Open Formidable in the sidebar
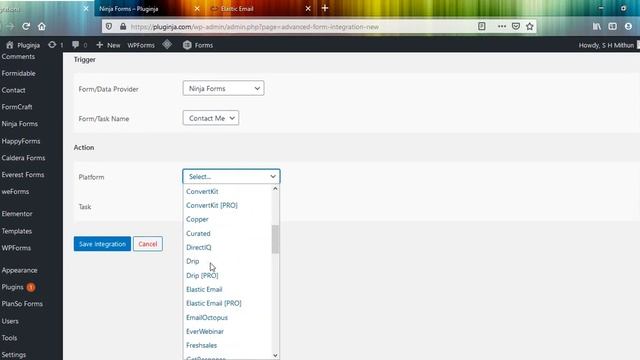The width and height of the screenshot is (640, 360). [x=18, y=73]
